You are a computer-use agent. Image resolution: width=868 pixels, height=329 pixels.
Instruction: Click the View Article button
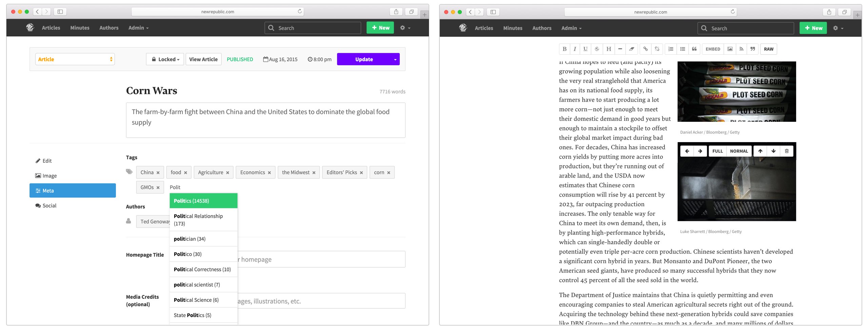coord(203,59)
